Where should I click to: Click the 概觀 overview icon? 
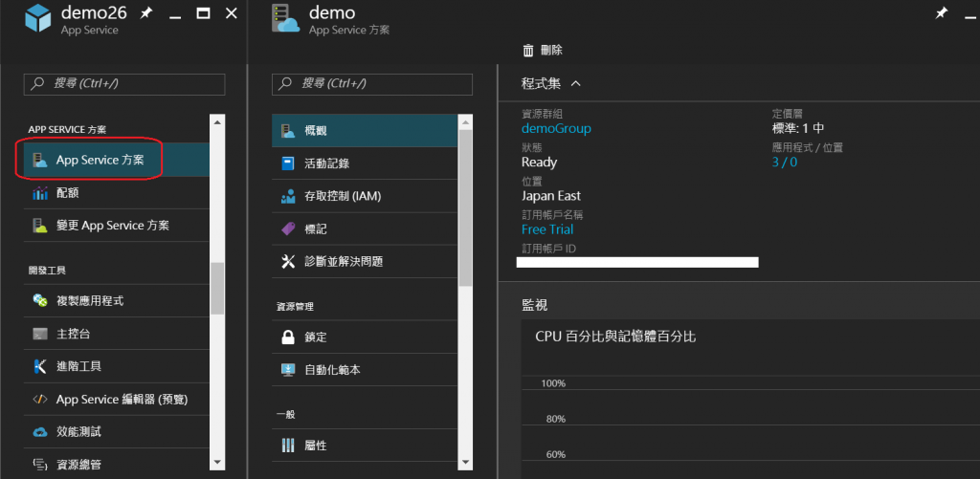pyautogui.click(x=288, y=131)
